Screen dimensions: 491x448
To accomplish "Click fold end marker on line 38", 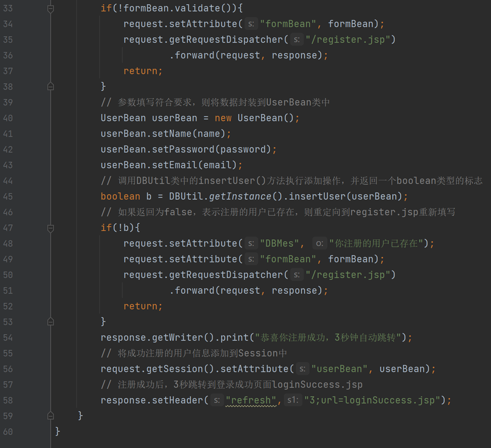I will [51, 86].
